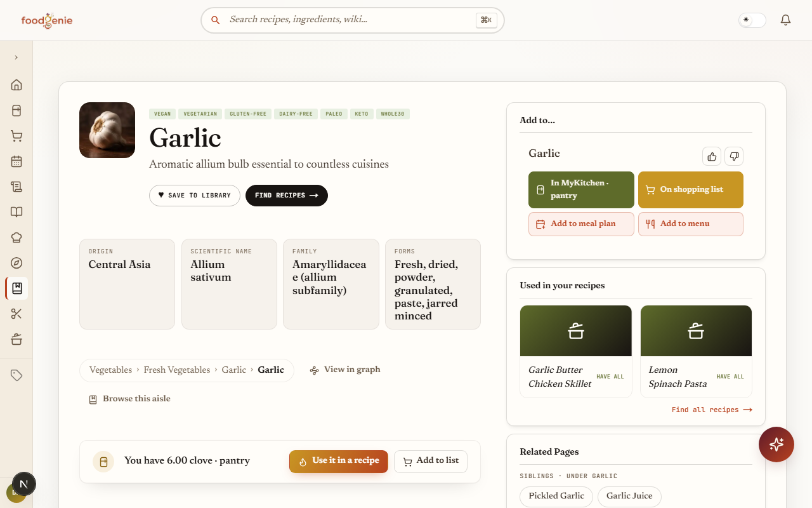Open the cooking pot sidebar icon

point(16,339)
